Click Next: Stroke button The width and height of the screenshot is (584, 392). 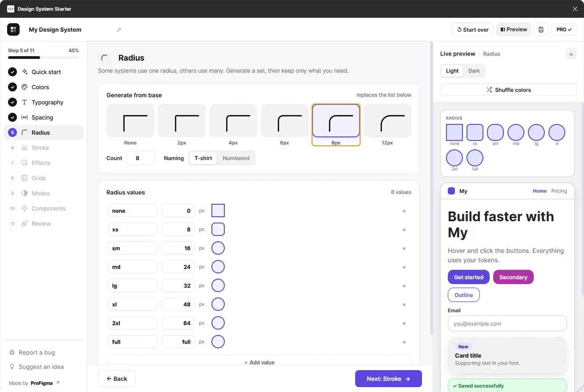pos(389,379)
